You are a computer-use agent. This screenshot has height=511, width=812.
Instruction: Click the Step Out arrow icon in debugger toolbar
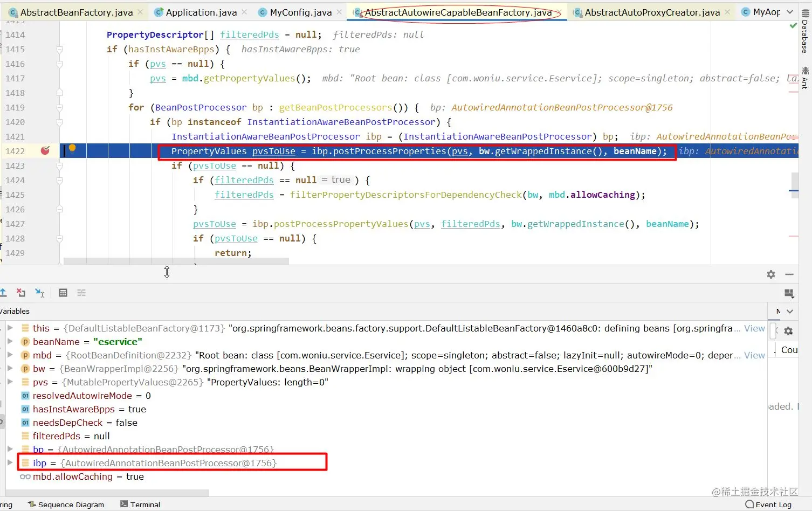point(3,293)
